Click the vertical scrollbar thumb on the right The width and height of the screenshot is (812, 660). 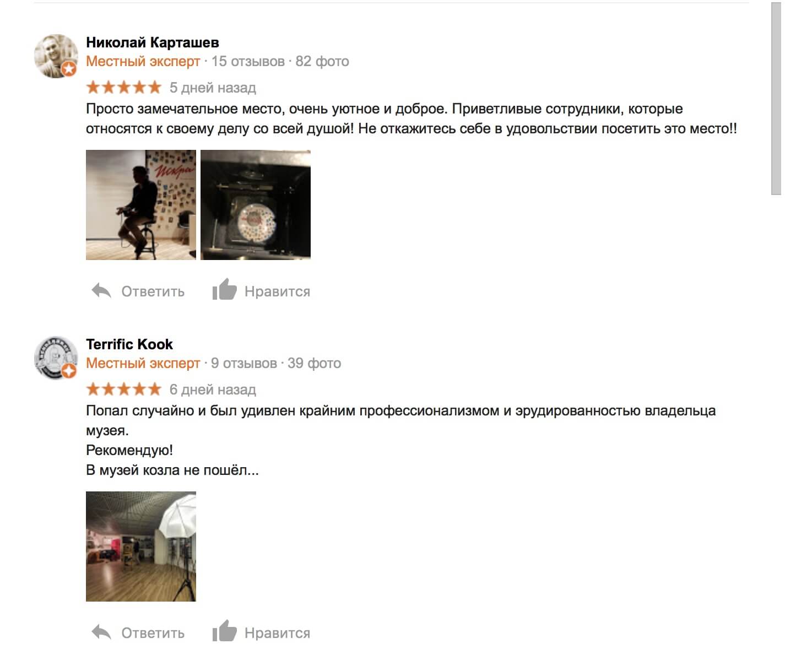[776, 99]
